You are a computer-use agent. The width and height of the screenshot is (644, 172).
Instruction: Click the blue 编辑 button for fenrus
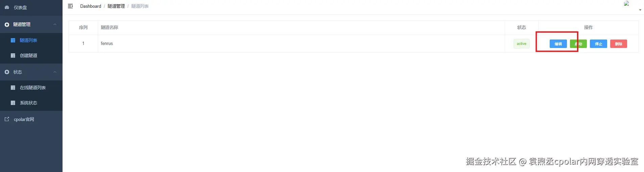[x=558, y=44]
